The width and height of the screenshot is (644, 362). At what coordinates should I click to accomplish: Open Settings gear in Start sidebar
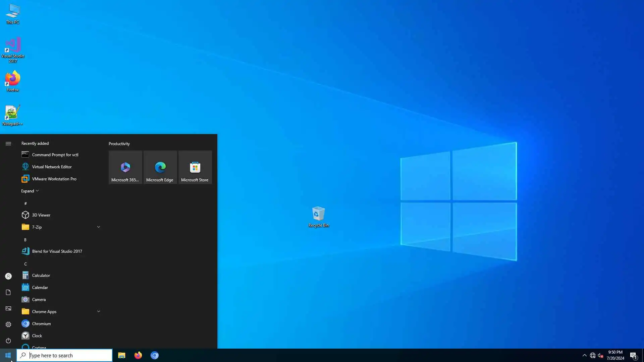click(8, 324)
